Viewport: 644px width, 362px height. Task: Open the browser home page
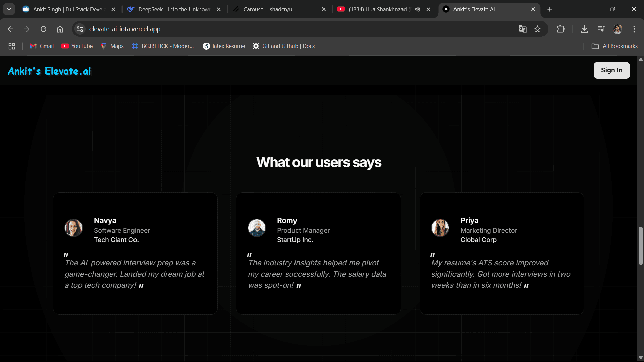point(60,29)
